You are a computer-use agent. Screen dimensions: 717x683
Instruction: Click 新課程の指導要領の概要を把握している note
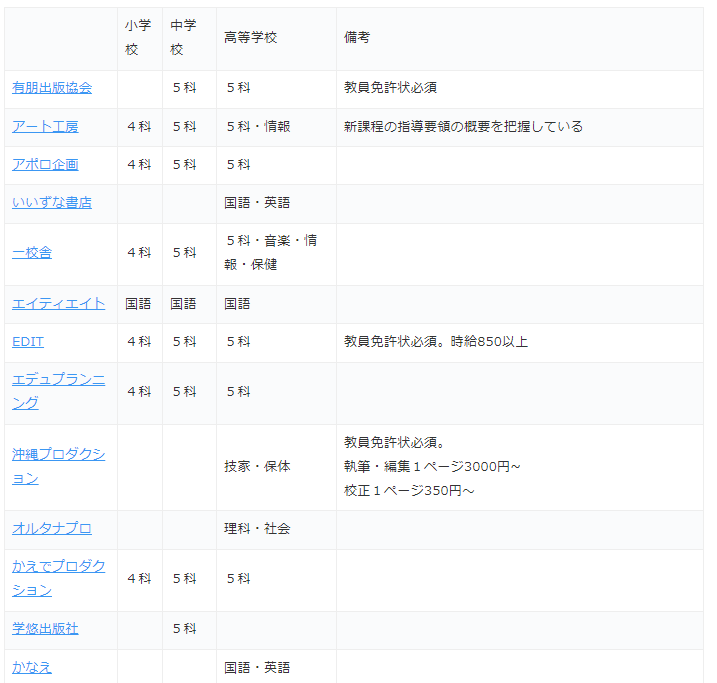(463, 127)
